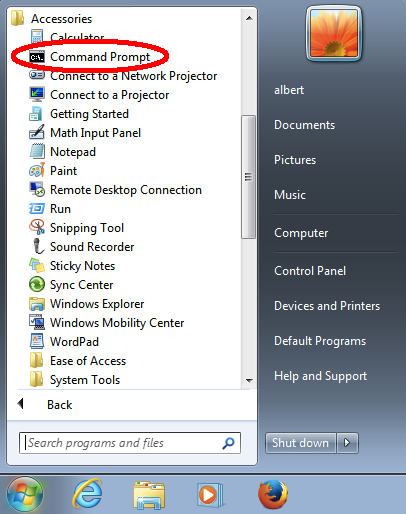Screen dimensions: 406x514
Task: Open Internet Explorer from the taskbar
Action: click(88, 494)
